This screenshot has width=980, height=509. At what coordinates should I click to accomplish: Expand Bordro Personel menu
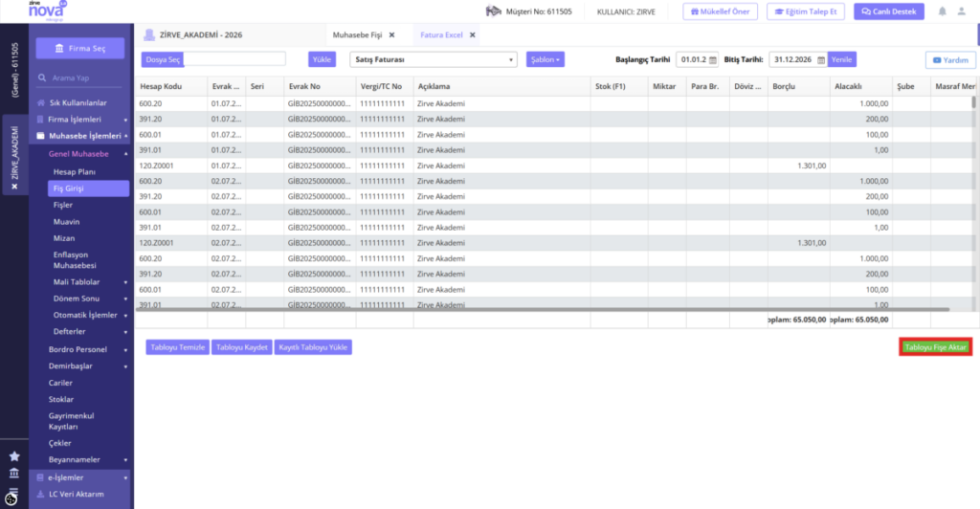tap(125, 350)
